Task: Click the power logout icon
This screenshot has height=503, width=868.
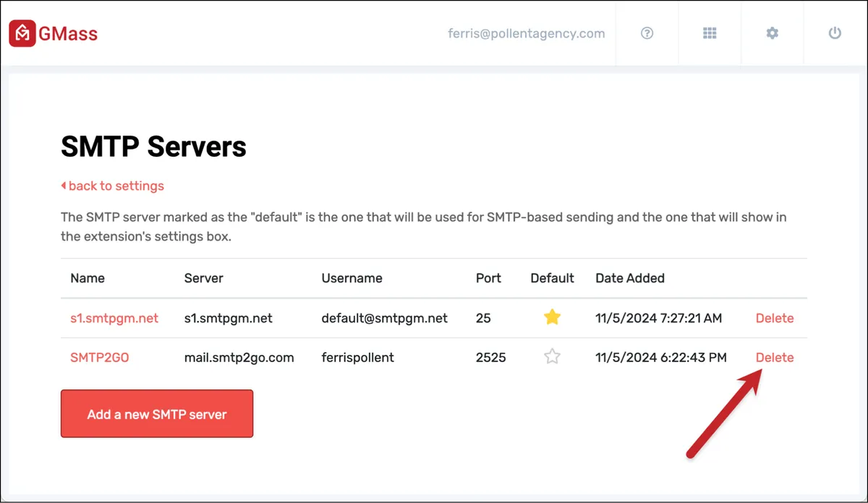Action: pyautogui.click(x=835, y=33)
